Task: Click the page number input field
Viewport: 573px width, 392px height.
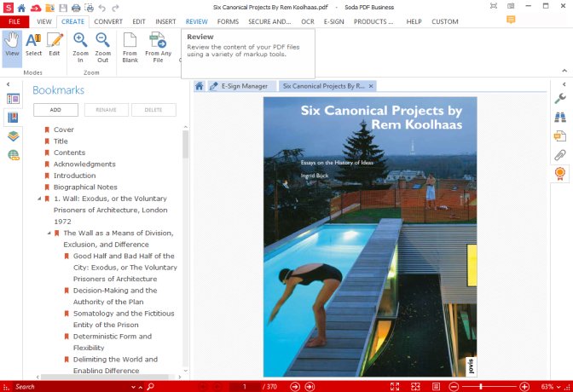Action: coord(244,387)
